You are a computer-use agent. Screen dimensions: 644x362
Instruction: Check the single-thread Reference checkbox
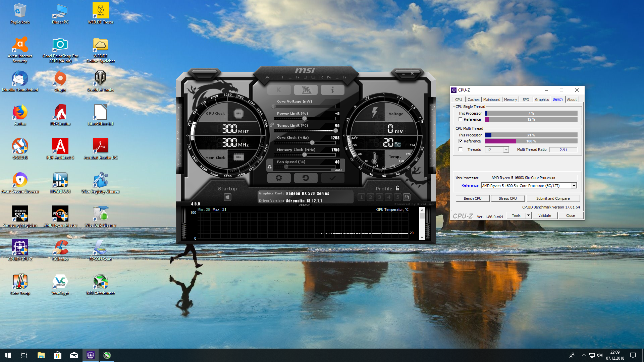pyautogui.click(x=461, y=119)
